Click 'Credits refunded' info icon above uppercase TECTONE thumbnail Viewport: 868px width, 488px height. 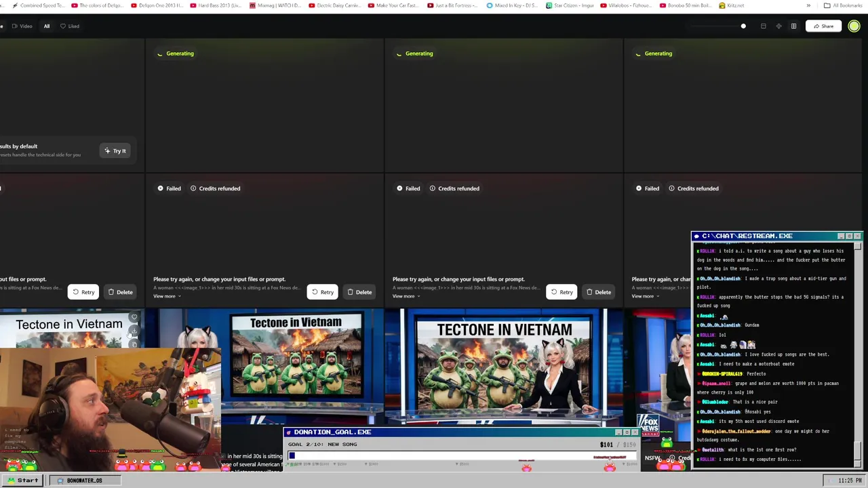(432, 188)
